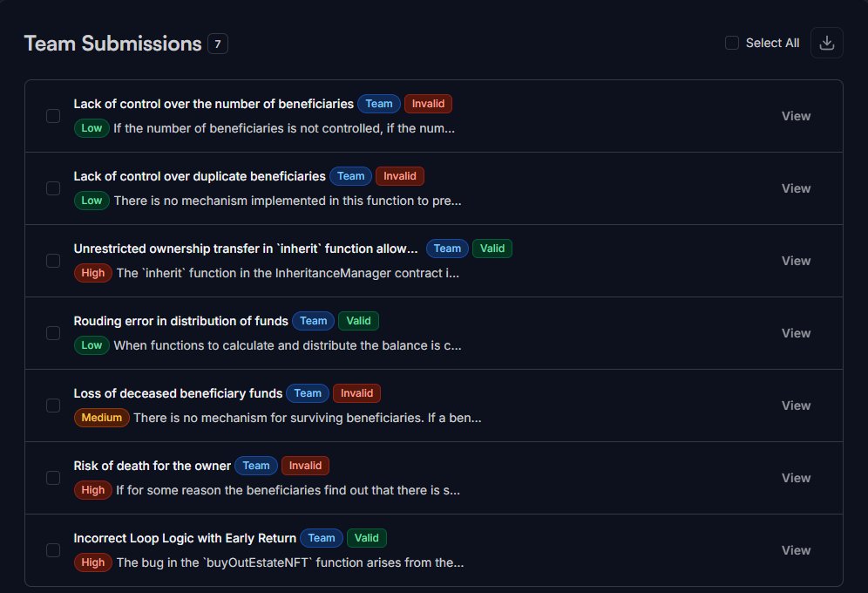This screenshot has height=593, width=868.
Task: Click Low severity badge on 'duplicate beneficiaries' row
Action: point(92,201)
